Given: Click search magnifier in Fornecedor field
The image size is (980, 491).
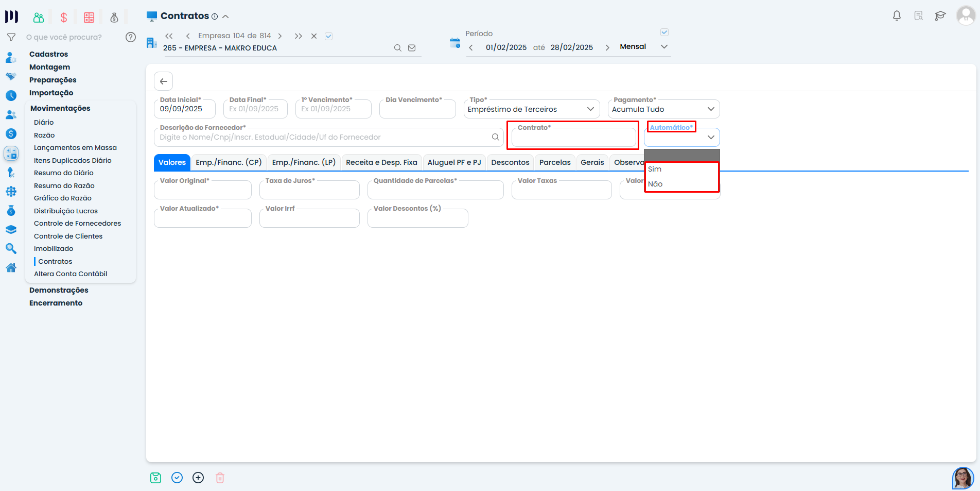Looking at the screenshot, I should (x=495, y=137).
